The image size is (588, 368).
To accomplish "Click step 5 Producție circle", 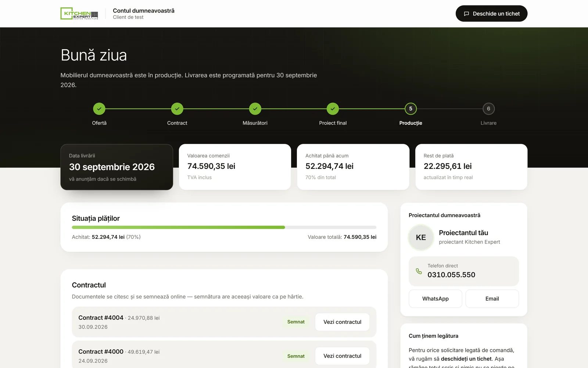I will coord(410,109).
